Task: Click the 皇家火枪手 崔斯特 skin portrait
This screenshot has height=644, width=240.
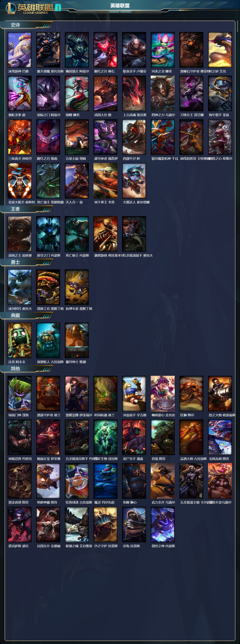Action: tap(20, 181)
